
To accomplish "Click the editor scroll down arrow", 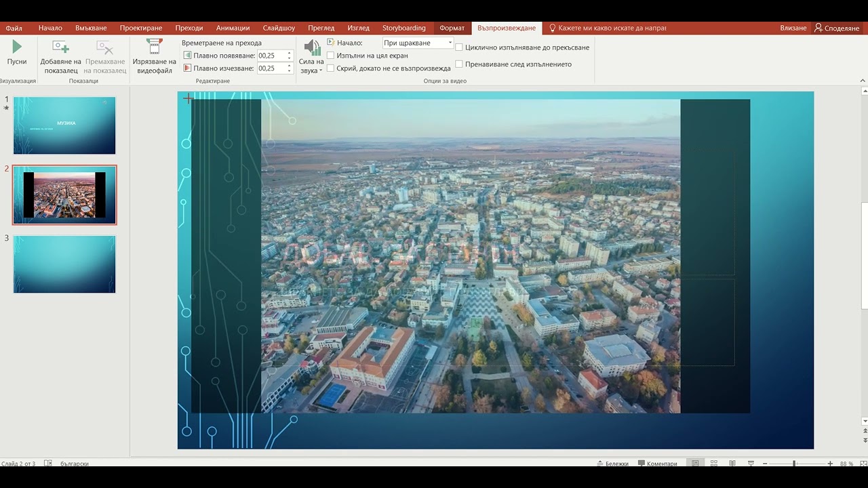I will point(865,421).
